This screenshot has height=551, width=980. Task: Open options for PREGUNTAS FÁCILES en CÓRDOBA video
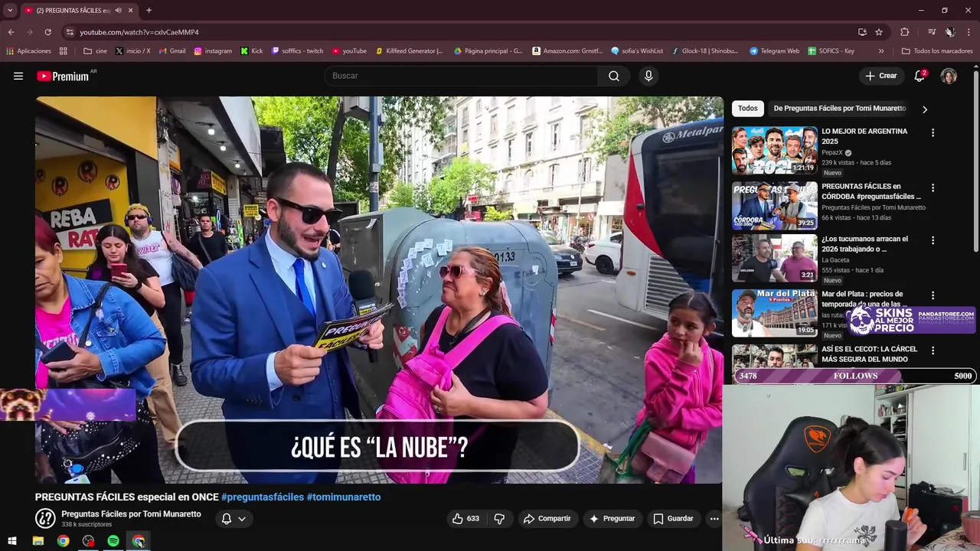coord(933,187)
